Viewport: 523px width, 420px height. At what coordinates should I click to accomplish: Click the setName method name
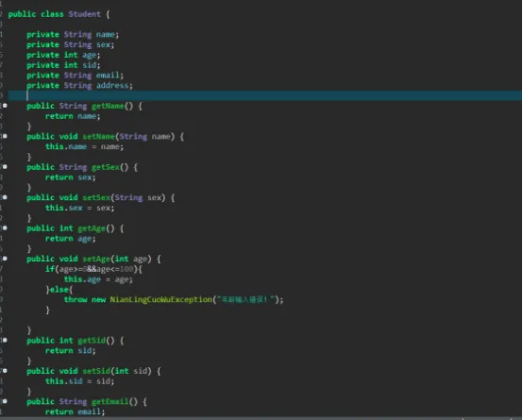[x=98, y=137]
